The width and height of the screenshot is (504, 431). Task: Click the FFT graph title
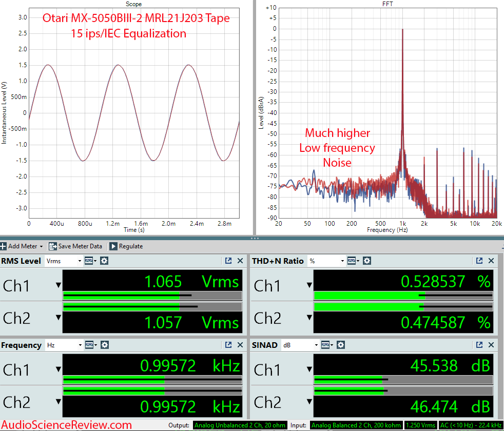pos(387,4)
